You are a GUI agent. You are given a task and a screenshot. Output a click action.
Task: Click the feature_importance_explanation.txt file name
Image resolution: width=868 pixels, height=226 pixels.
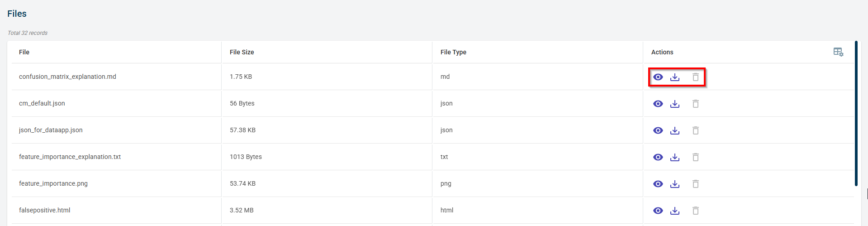click(70, 157)
